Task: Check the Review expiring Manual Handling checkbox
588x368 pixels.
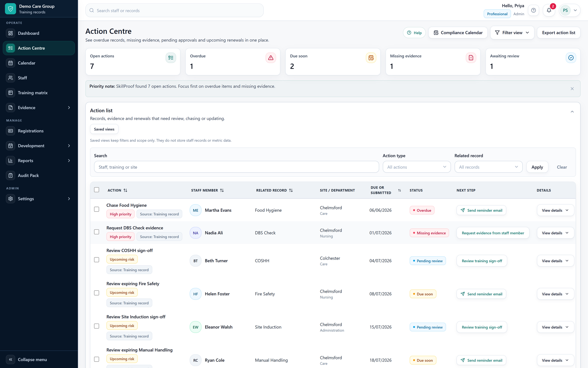Action: 97,359
